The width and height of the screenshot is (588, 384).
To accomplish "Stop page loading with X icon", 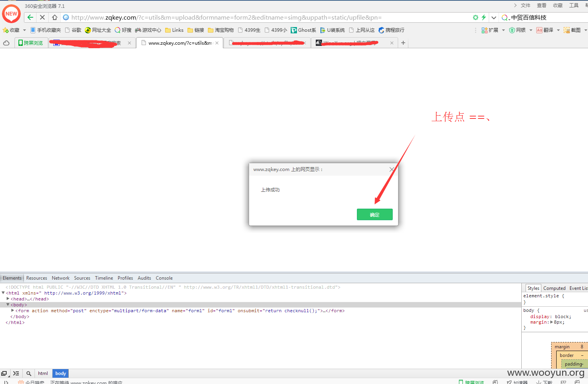I will pos(42,17).
